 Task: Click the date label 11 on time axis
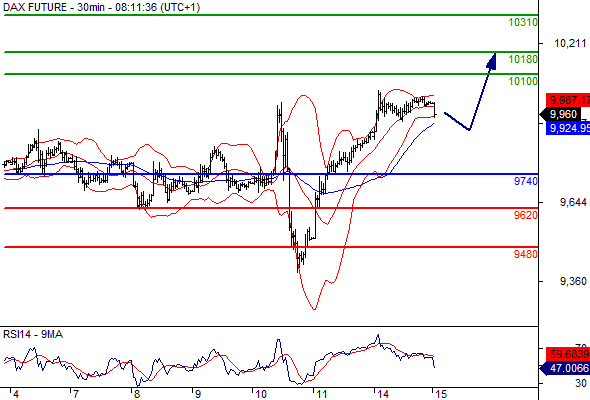coord(322,394)
